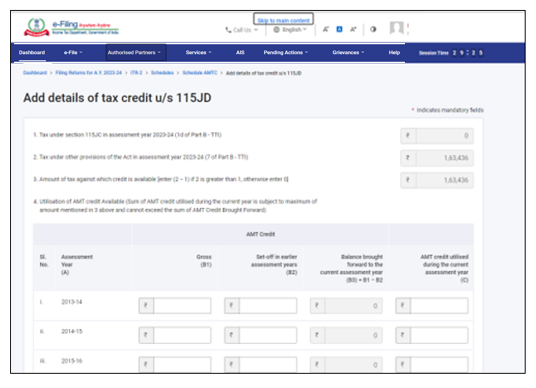
Task: Open the user profile avatar
Action: (x=397, y=28)
